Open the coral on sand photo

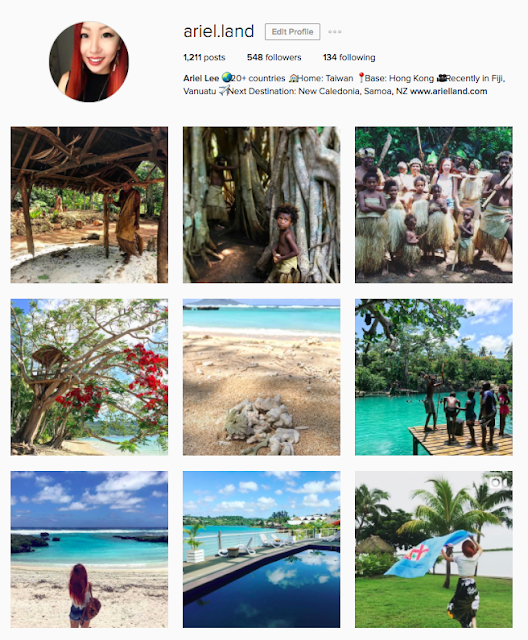(262, 377)
